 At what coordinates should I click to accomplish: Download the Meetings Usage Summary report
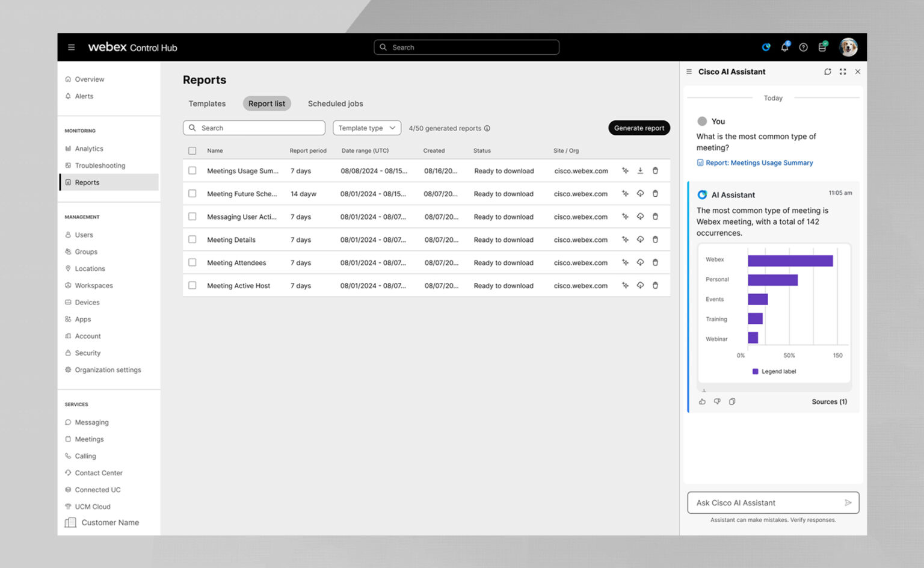[640, 170]
